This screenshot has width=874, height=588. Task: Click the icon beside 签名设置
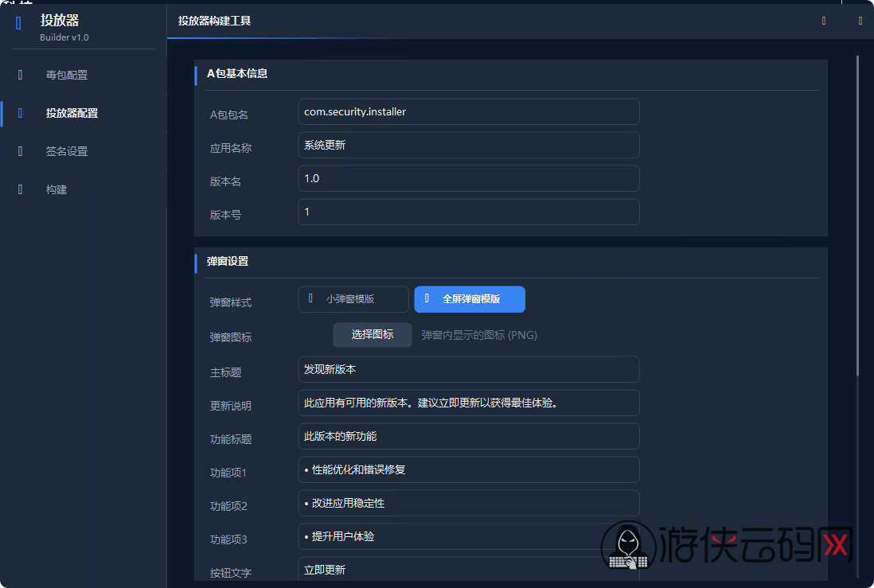tap(21, 151)
